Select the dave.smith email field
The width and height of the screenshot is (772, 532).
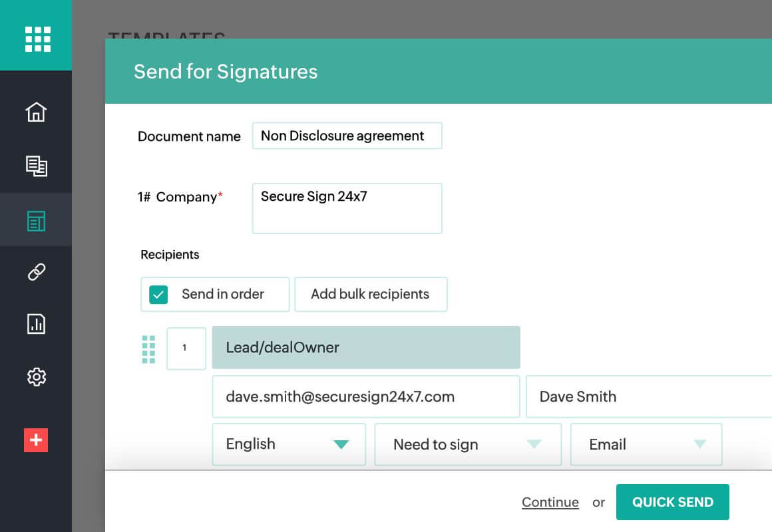[x=365, y=396]
